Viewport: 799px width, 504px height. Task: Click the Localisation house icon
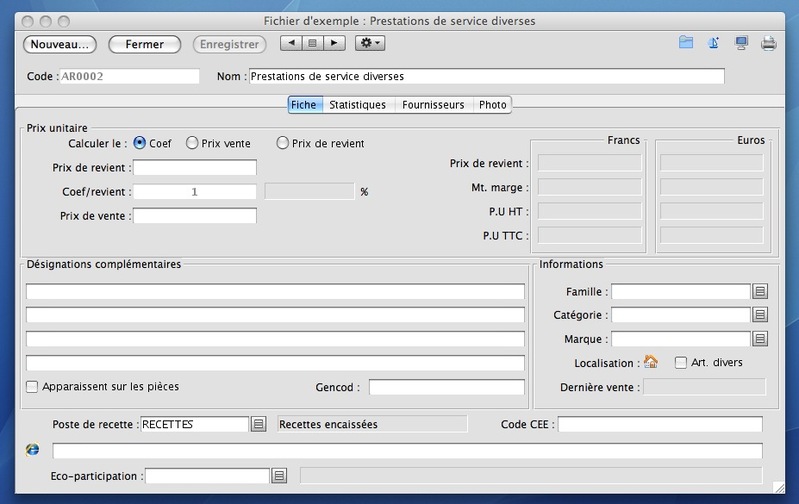(x=651, y=362)
